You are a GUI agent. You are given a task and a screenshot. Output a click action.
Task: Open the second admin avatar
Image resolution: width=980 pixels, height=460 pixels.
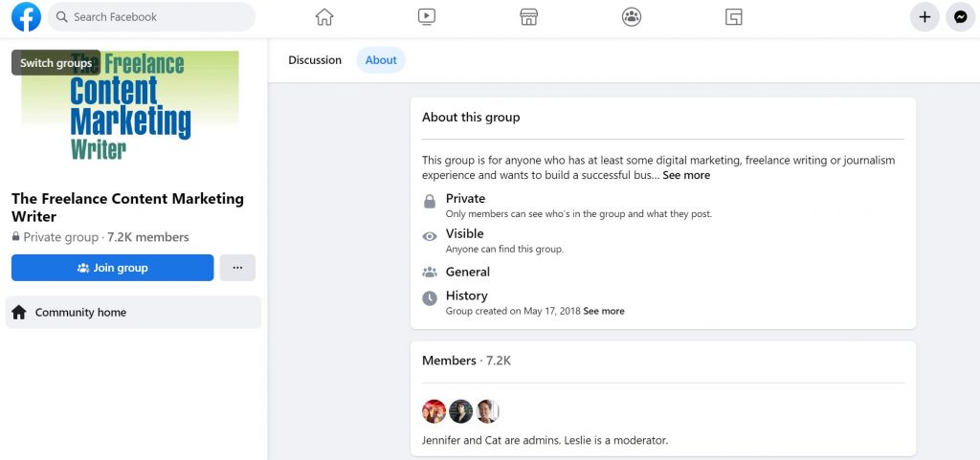(x=460, y=411)
